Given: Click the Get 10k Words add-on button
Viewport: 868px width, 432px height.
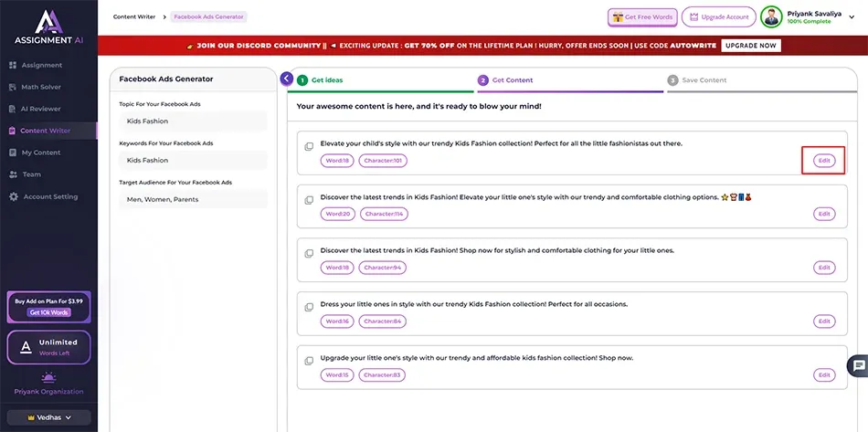Looking at the screenshot, I should pos(49,312).
